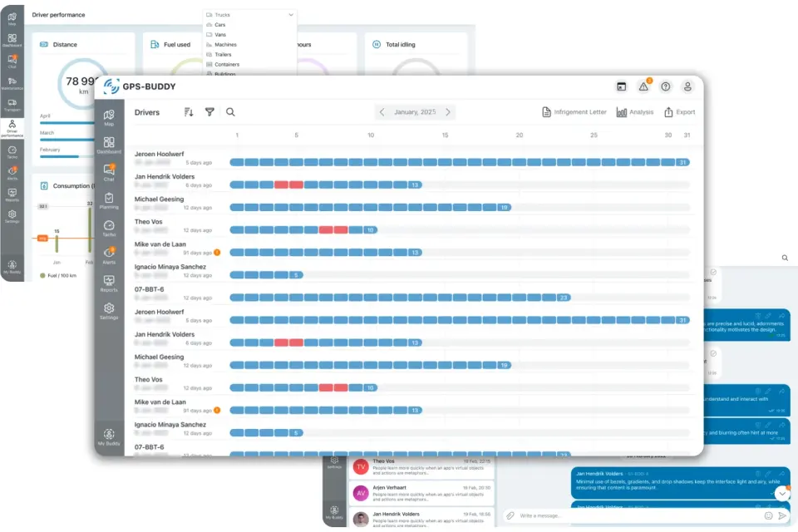The image size is (798, 532).
Task: Create an Infringement Letter
Action: tap(574, 112)
